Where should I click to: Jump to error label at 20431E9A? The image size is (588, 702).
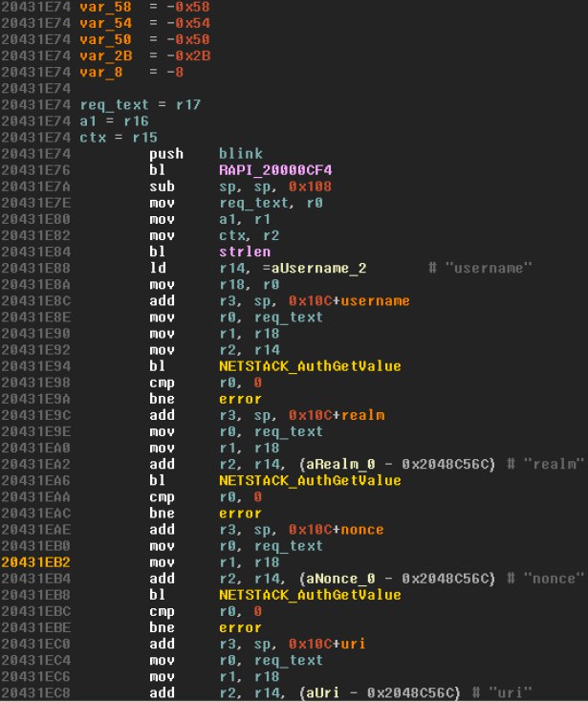point(240,399)
